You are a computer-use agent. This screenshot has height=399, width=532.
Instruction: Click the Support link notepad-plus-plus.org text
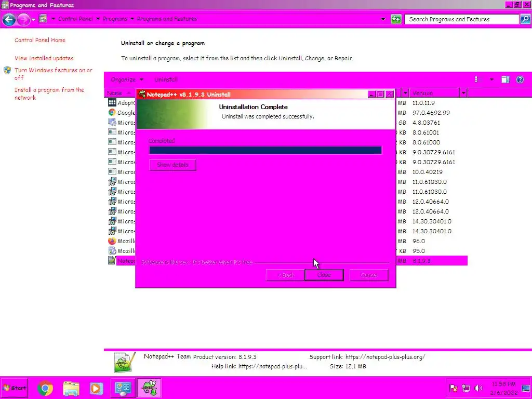point(385,357)
